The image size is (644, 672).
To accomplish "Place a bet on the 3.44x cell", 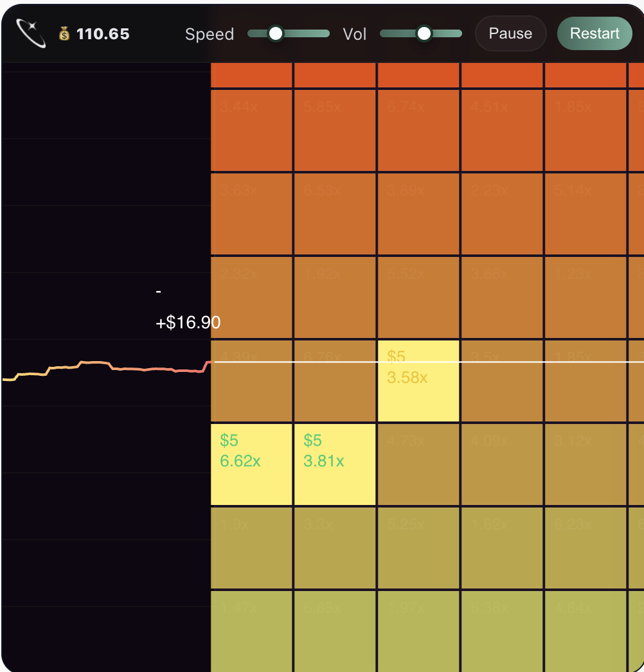I will [251, 128].
